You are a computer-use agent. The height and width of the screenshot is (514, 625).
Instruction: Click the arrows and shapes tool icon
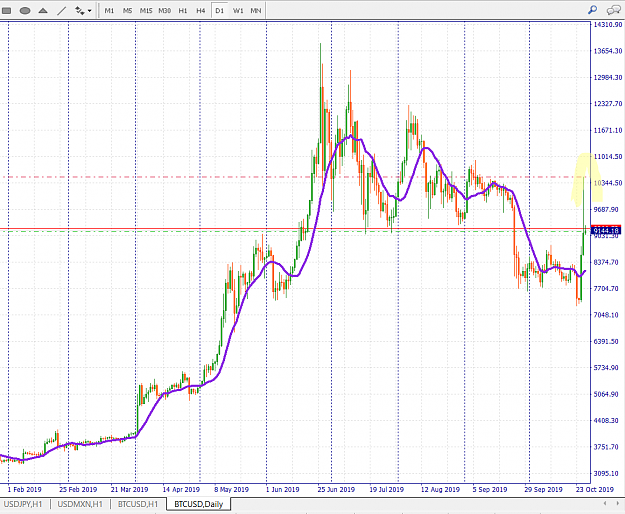coord(80,11)
